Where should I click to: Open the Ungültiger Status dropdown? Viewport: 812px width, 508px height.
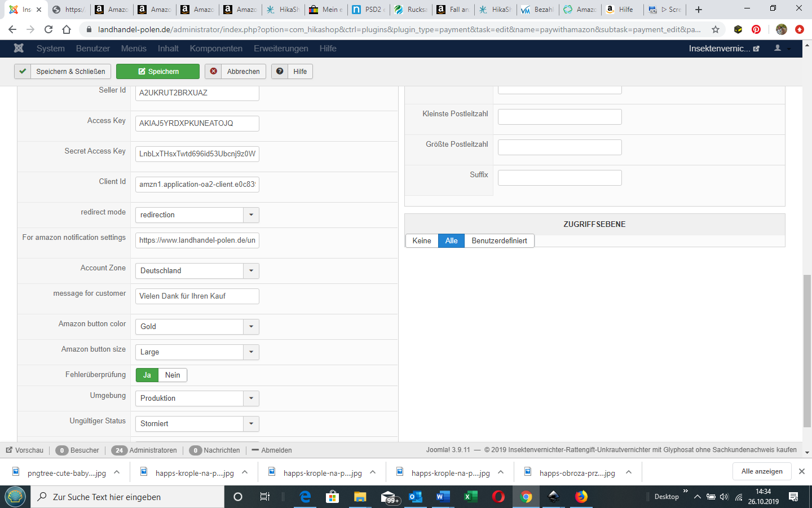197,424
